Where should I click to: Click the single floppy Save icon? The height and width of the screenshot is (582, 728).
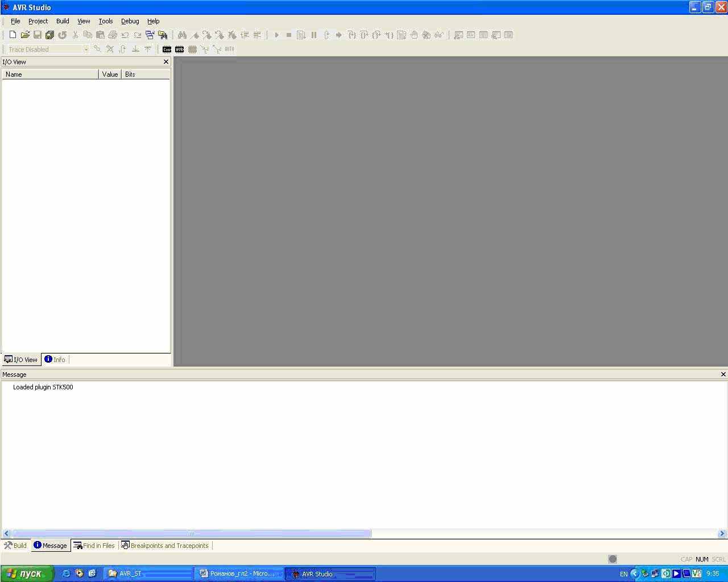38,35
